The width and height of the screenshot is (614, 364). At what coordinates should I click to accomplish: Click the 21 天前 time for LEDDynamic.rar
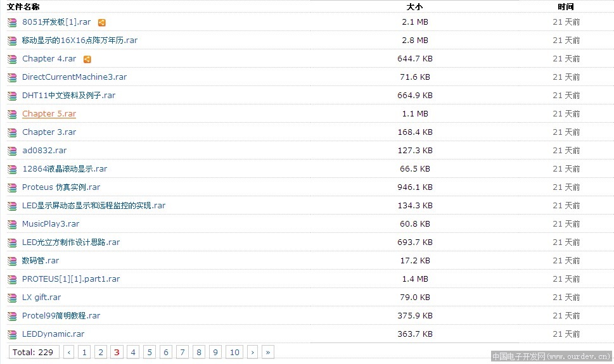566,334
